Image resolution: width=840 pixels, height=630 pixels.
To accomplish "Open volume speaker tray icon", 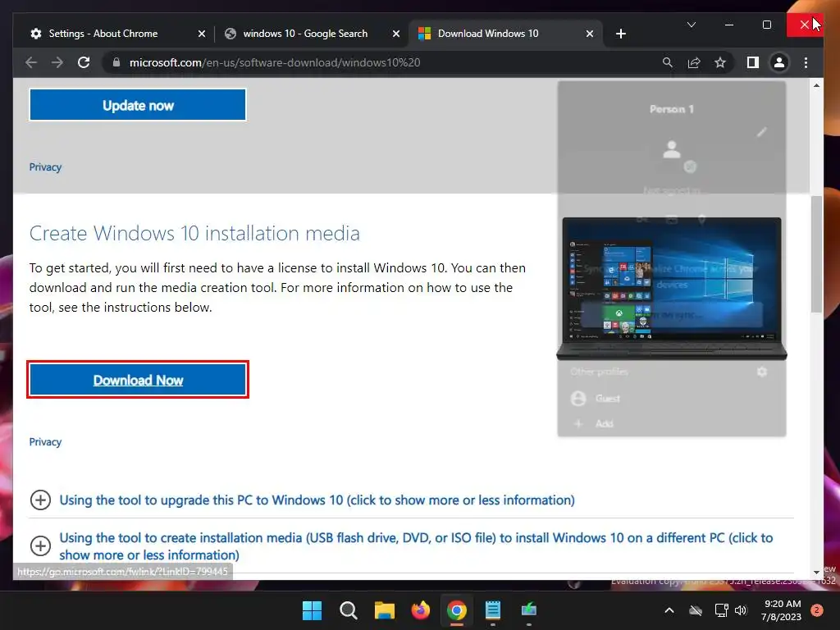I will click(741, 610).
